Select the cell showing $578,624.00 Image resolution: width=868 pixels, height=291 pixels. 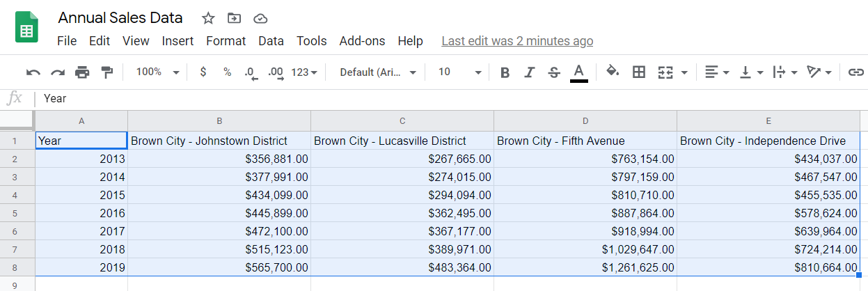pos(768,213)
